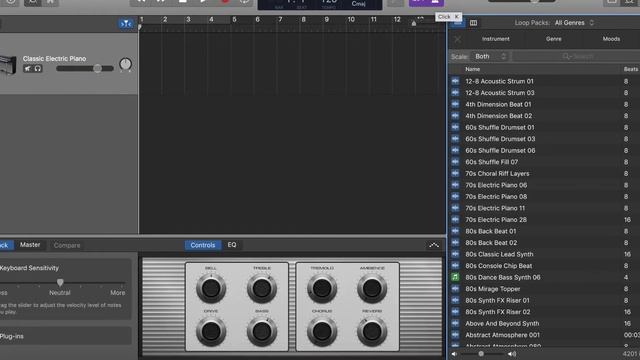This screenshot has height=360, width=640.
Task: Click the Cmaj key signature in the display
Action: pos(358,4)
